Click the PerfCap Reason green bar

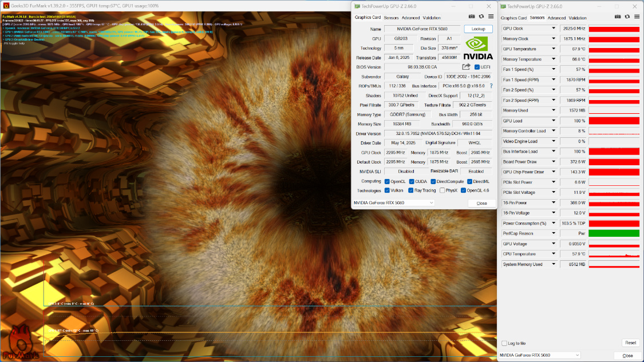coord(614,233)
